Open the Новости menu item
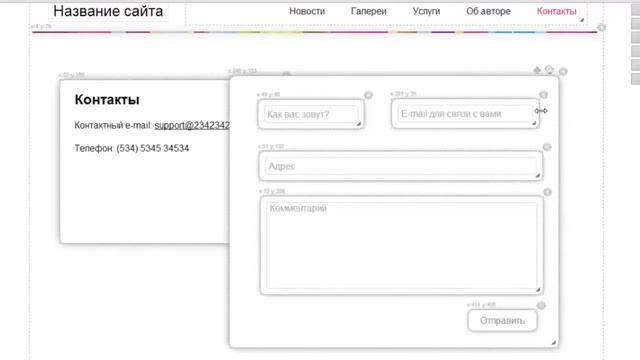 tap(307, 11)
